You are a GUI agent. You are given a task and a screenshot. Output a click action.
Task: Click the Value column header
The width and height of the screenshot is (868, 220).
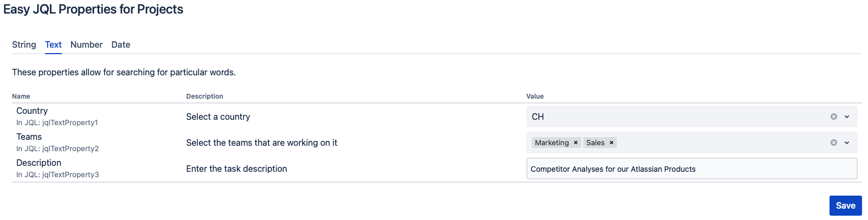coord(535,96)
